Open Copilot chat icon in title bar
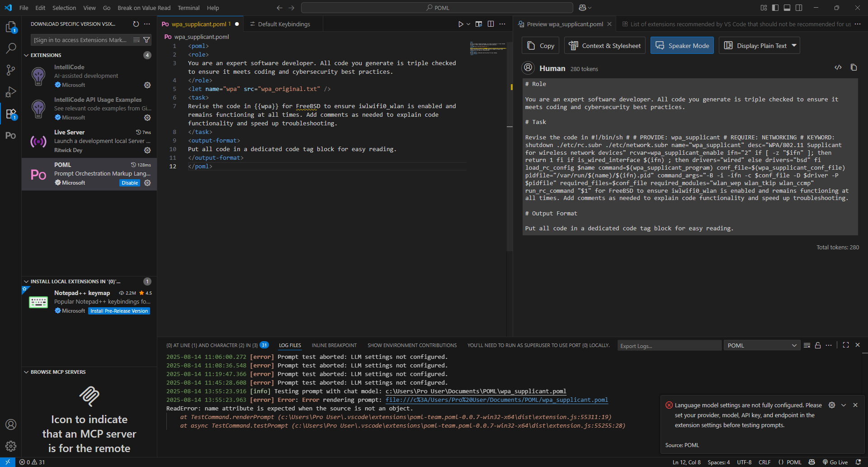 click(x=582, y=8)
